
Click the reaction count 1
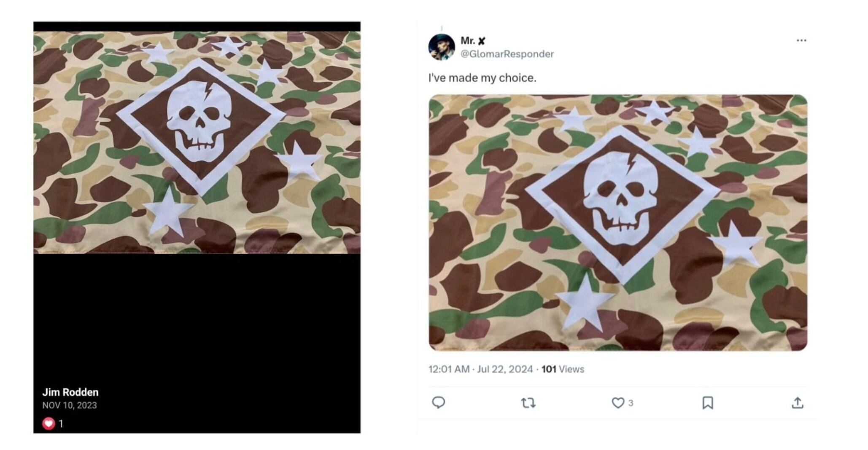tap(61, 423)
